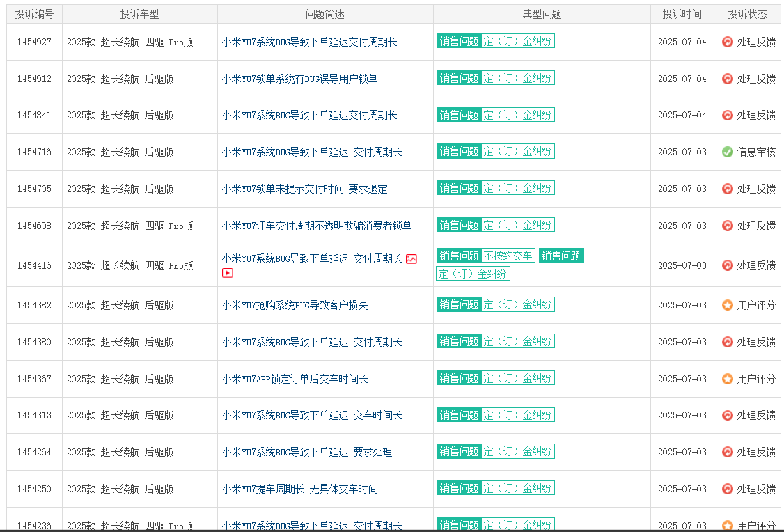
Task: Click the 定(订)金纠纷 tag in row 1454416
Action: [473, 274]
